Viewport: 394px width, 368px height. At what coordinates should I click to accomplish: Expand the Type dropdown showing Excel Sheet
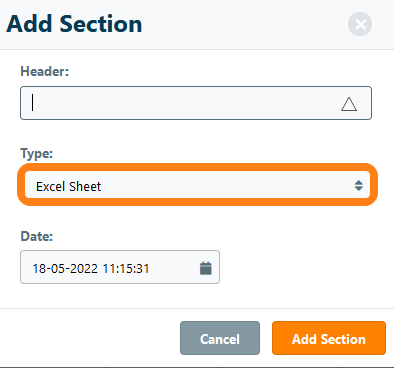pos(197,185)
